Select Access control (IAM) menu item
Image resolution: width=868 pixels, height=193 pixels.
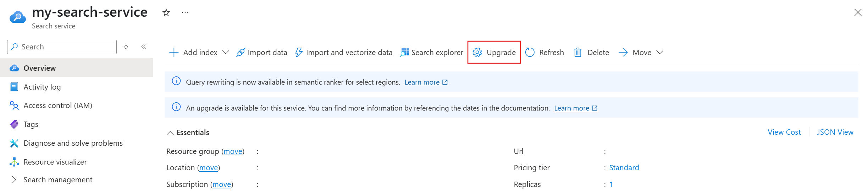click(57, 106)
